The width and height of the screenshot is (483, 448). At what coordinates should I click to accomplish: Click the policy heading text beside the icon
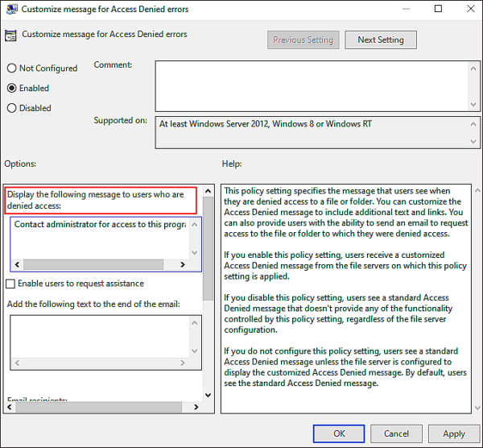point(105,34)
